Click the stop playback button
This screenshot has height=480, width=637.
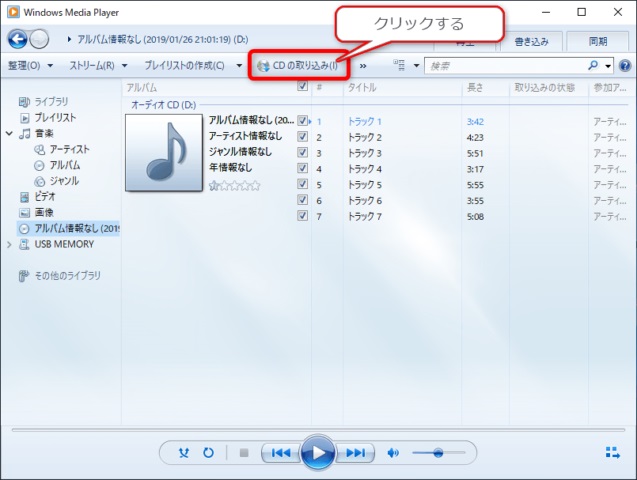click(x=244, y=452)
